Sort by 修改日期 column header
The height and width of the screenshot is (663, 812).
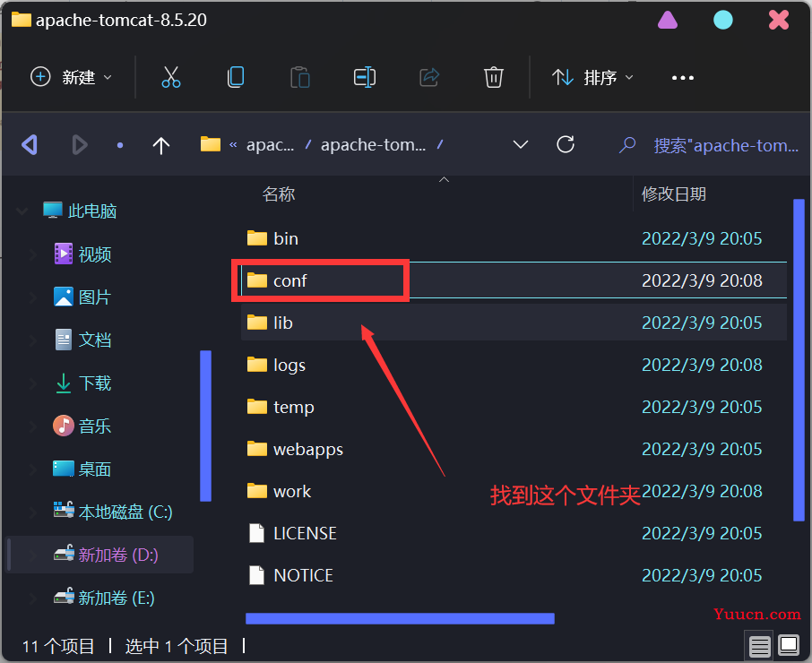click(674, 194)
